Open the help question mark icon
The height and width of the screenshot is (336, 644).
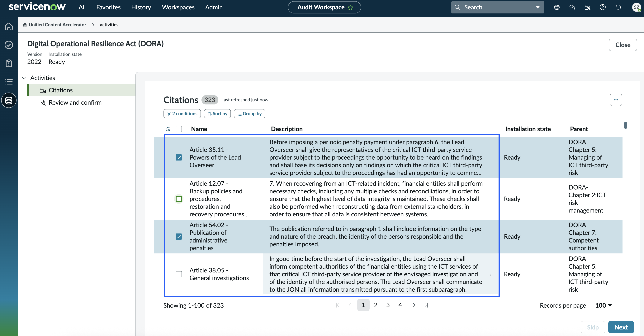[603, 7]
